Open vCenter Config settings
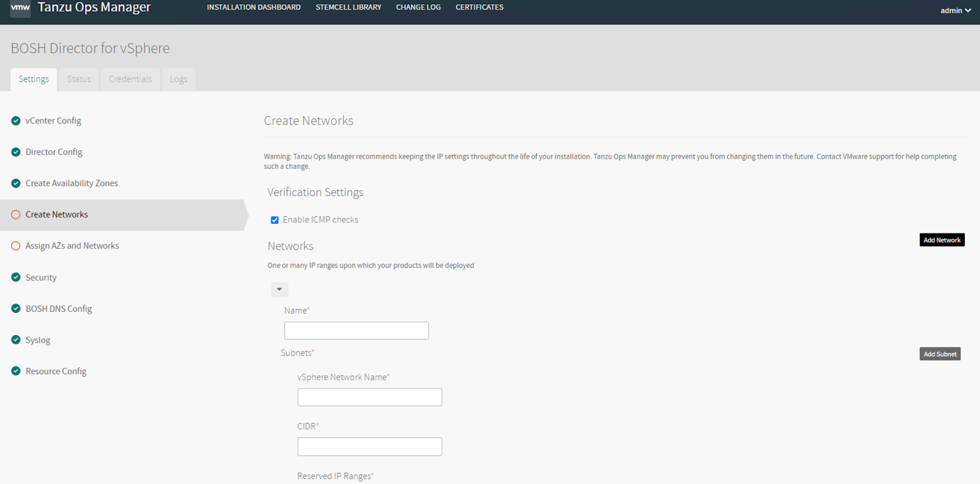 click(x=53, y=121)
